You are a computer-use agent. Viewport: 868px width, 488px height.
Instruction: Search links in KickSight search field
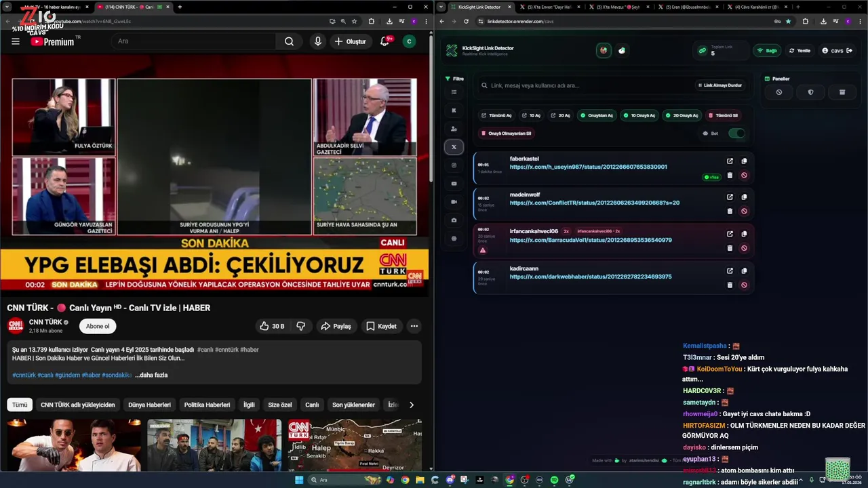(583, 85)
